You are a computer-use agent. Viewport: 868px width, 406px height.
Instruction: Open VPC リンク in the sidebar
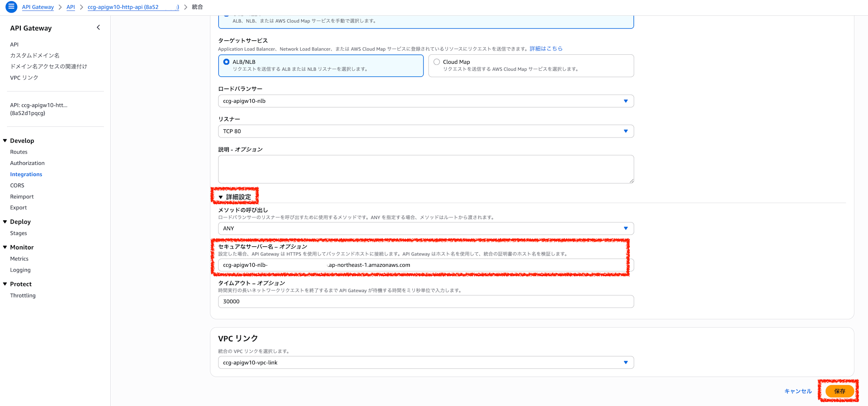coord(24,78)
